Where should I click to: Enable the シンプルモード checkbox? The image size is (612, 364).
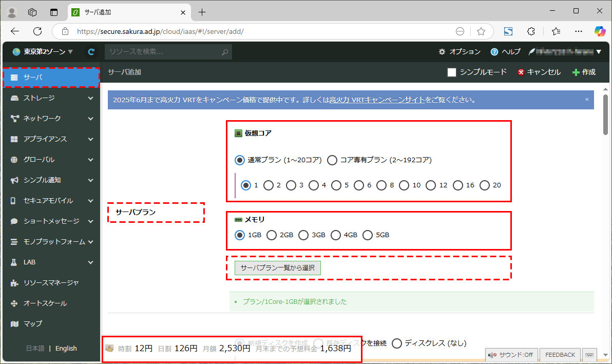(452, 72)
